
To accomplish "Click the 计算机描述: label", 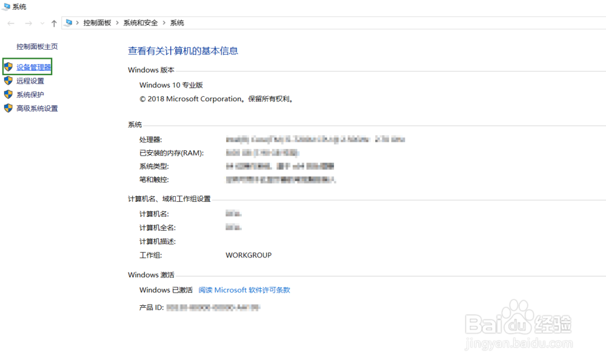I will pyautogui.click(x=158, y=242).
